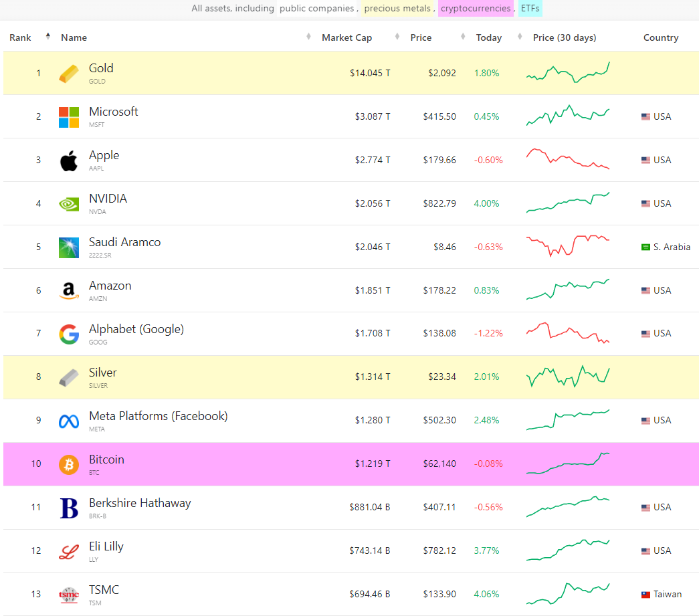Image resolution: width=699 pixels, height=616 pixels.
Task: Click the Saudi Aramco logo icon
Action: coord(69,248)
